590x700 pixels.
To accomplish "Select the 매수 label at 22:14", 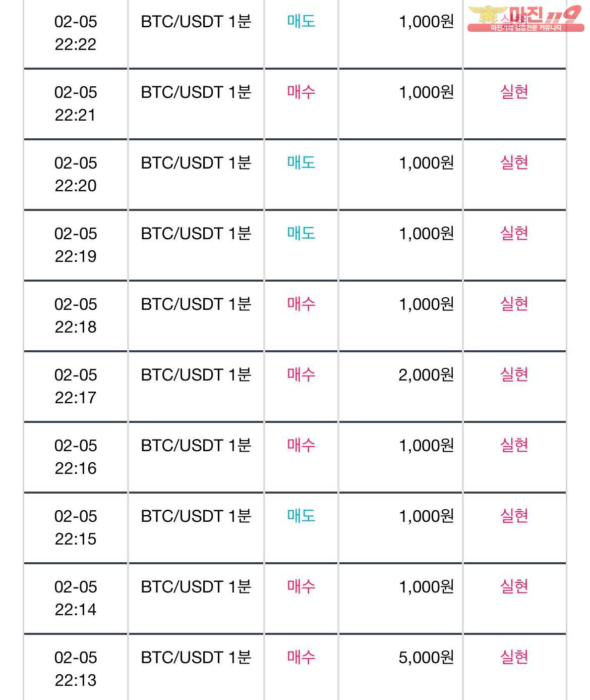I will click(301, 586).
